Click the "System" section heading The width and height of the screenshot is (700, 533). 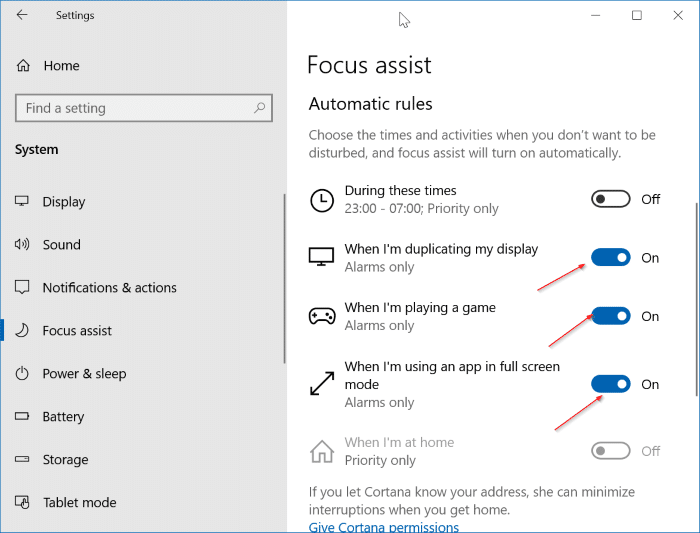pyautogui.click(x=36, y=150)
